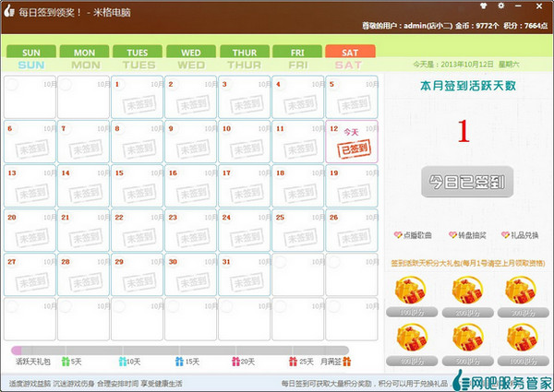Click the 未签到 stamp on day 1

click(x=139, y=104)
